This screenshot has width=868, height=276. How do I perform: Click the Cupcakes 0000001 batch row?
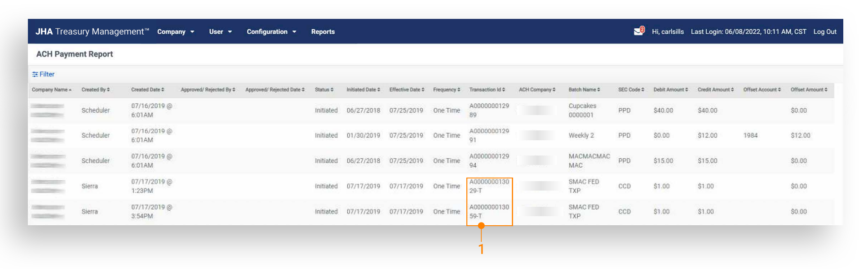pyautogui.click(x=582, y=111)
